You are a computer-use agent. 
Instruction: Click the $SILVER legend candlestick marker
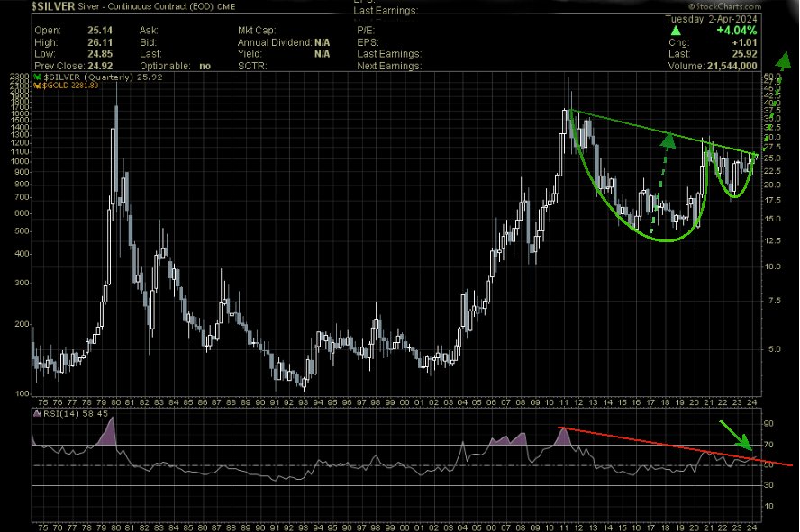(x=37, y=77)
